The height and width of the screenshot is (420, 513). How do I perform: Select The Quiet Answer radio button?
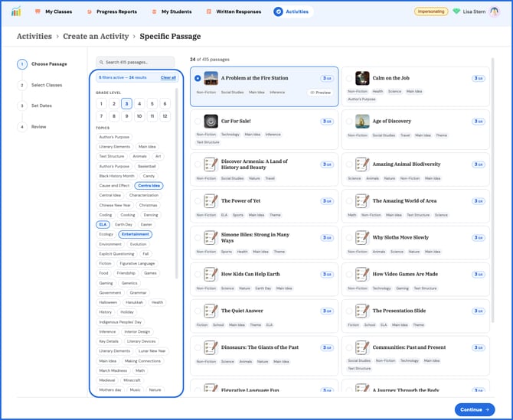[x=198, y=311]
